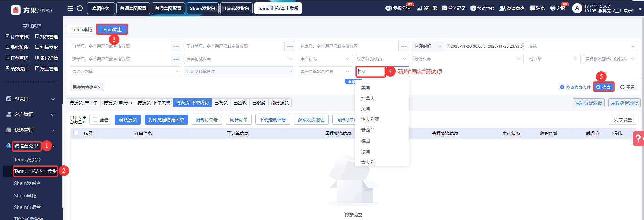Click 打印尾程物流面单 button
This screenshot has height=220, width=644.
(166, 120)
